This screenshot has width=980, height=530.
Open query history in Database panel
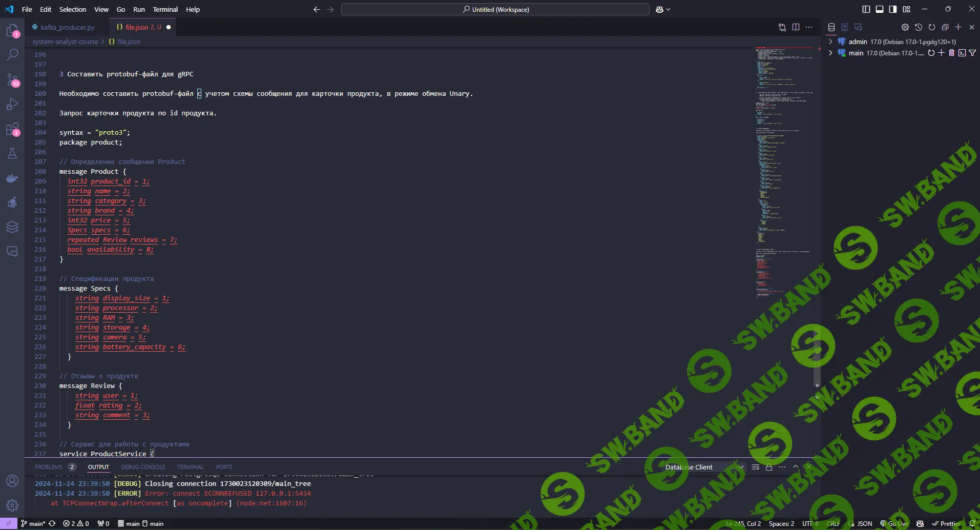coord(919,27)
